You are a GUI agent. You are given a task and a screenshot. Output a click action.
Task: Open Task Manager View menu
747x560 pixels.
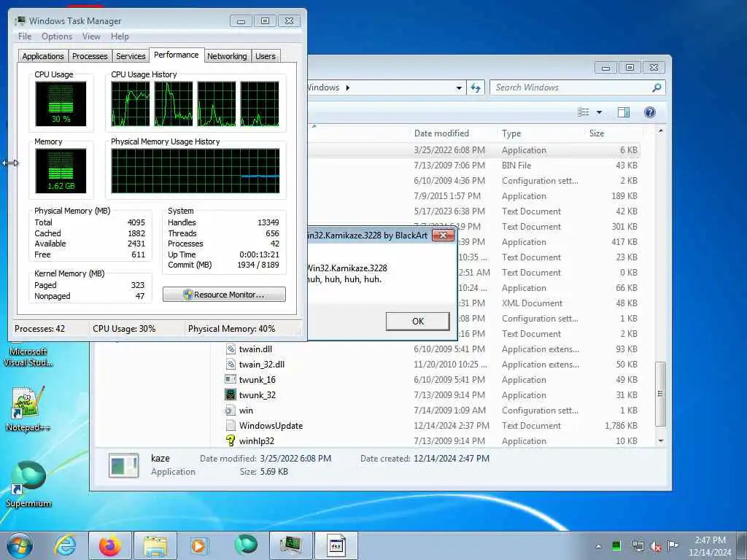pyautogui.click(x=91, y=36)
